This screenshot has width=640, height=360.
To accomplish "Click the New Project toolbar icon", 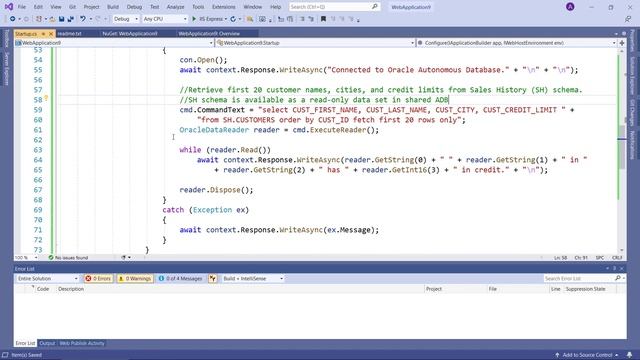I will coord(39,19).
